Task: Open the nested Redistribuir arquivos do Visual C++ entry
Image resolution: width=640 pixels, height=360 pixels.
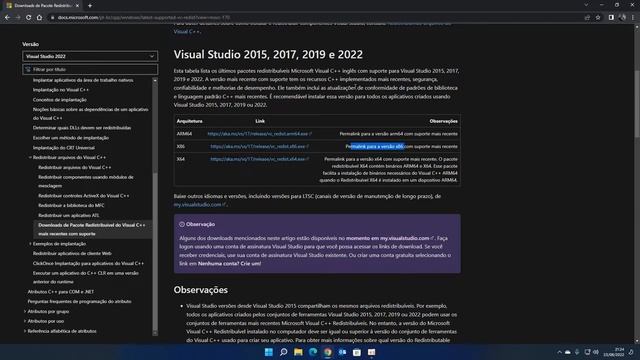Action: click(x=75, y=167)
